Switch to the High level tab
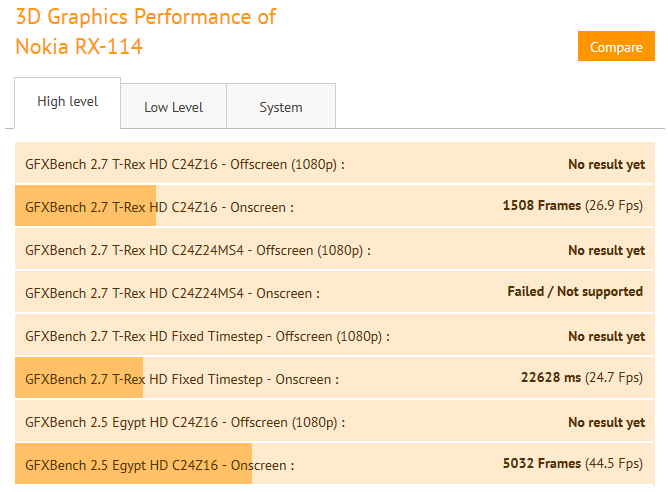668x492 pixels. tap(67, 102)
